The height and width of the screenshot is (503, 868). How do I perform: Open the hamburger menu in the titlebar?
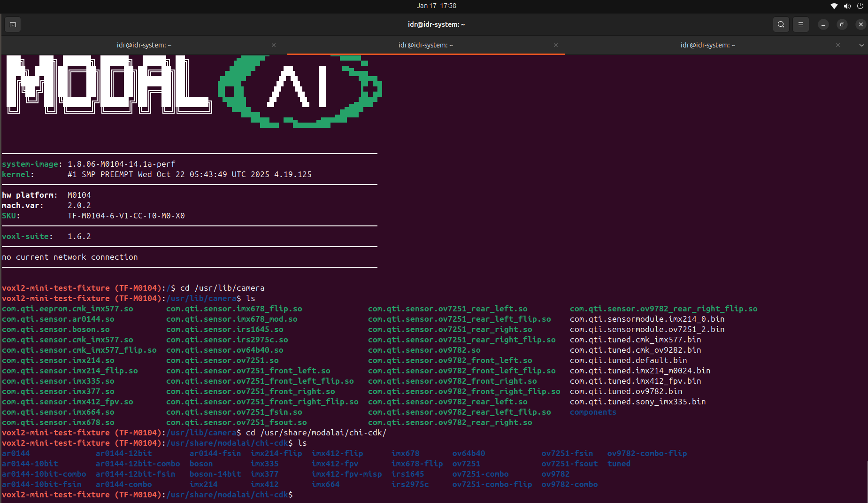coord(800,24)
